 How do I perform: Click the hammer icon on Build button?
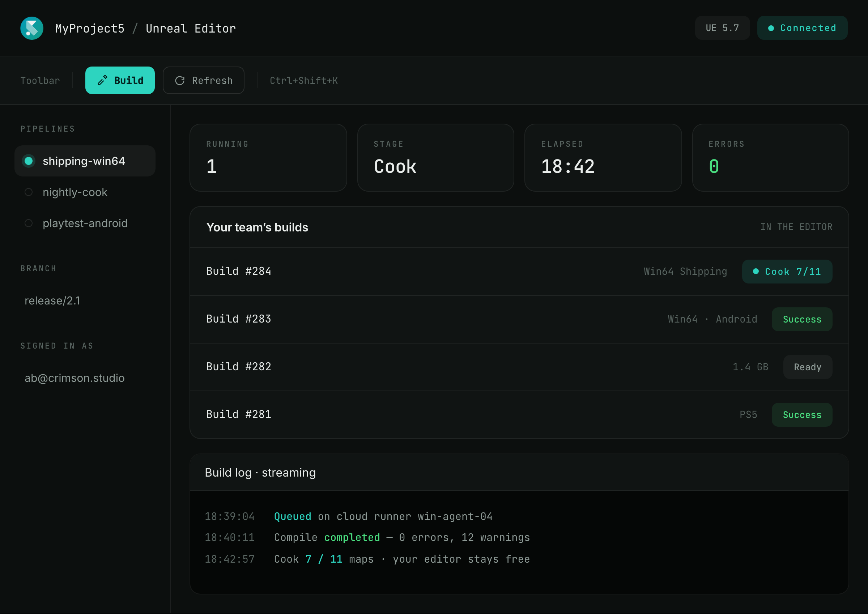coord(102,80)
